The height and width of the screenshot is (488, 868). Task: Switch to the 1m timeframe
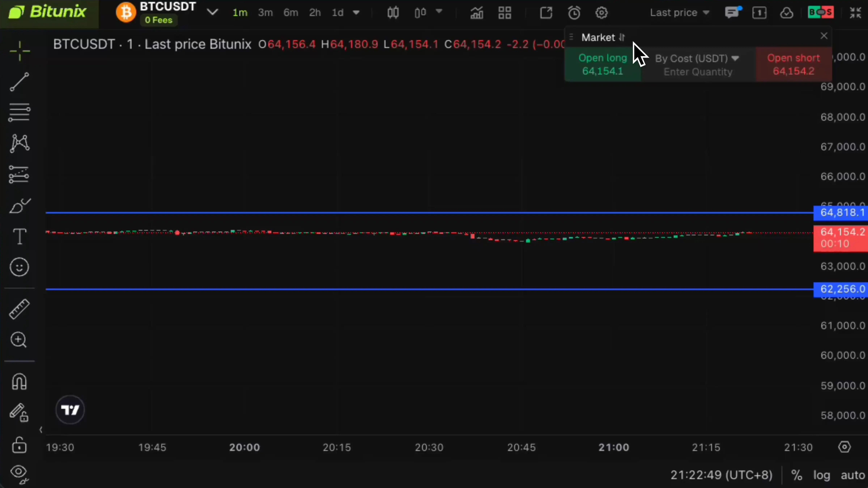[240, 13]
